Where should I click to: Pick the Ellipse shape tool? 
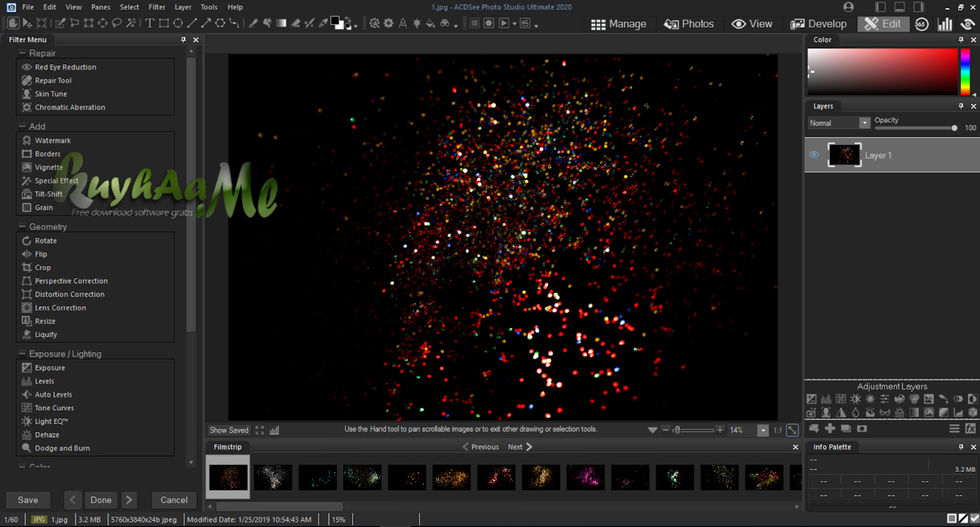click(x=178, y=23)
